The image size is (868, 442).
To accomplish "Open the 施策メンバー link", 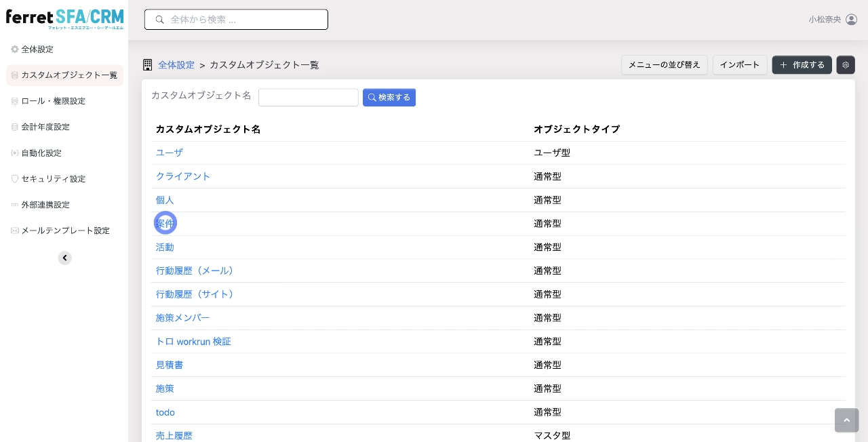I will tap(183, 318).
